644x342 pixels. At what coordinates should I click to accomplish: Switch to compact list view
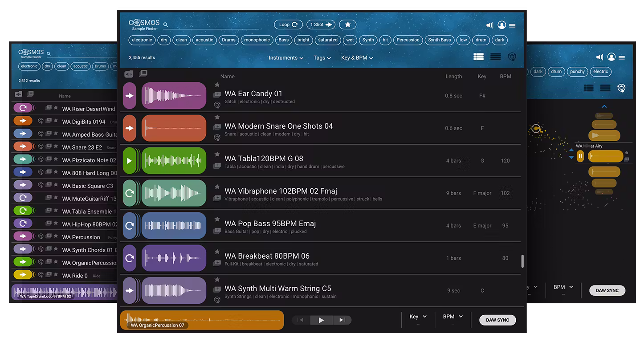pyautogui.click(x=495, y=57)
